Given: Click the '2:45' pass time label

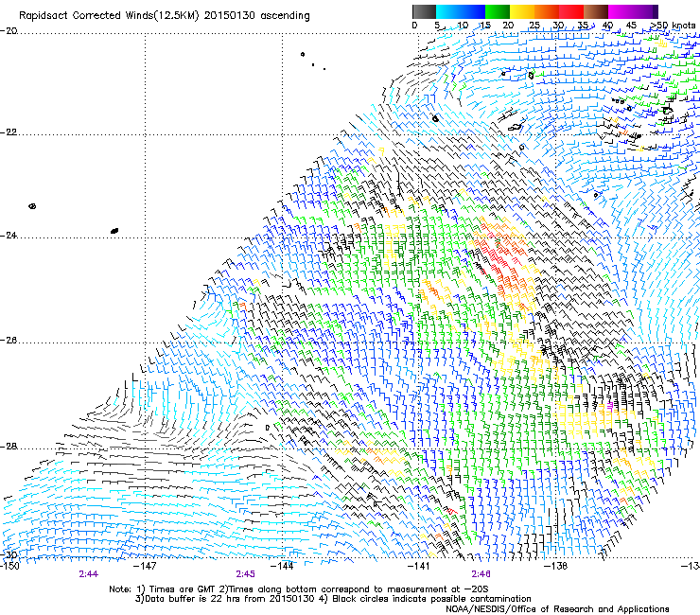Looking at the screenshot, I should coord(245,574).
